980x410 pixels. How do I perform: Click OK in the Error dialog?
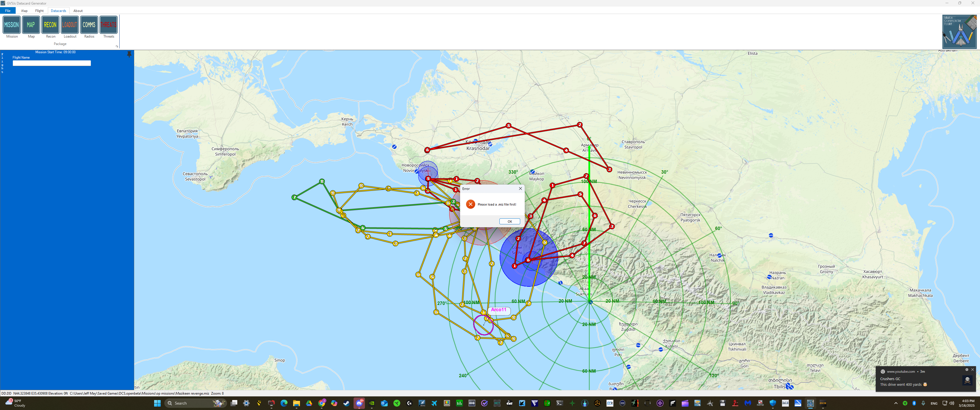(509, 221)
